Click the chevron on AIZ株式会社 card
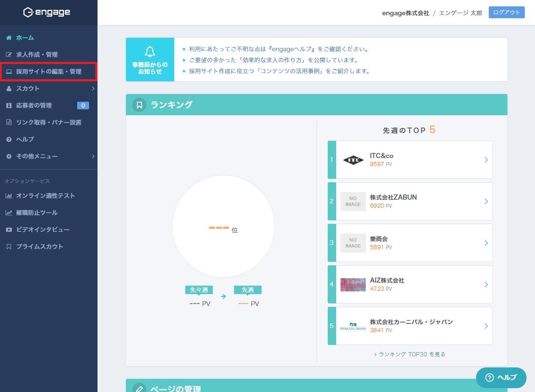535x392 pixels. click(486, 284)
